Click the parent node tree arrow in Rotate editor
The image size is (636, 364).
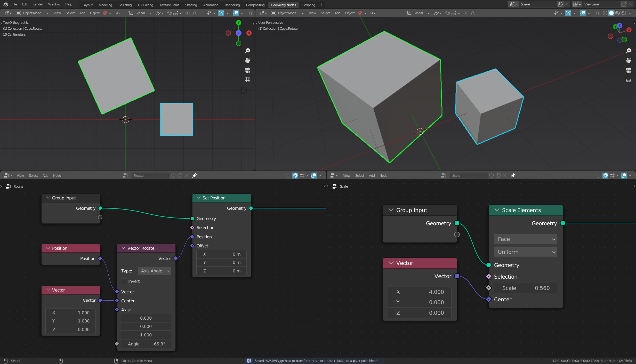287,175
